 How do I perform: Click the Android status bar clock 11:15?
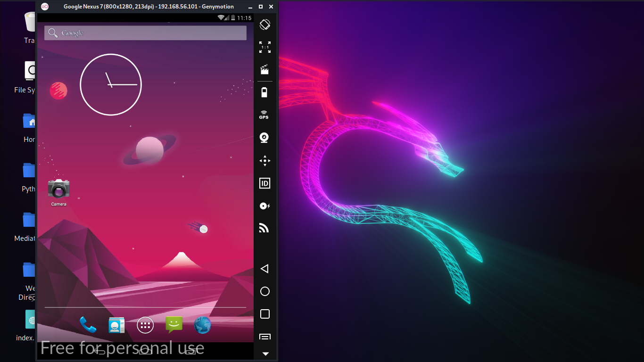tap(244, 18)
